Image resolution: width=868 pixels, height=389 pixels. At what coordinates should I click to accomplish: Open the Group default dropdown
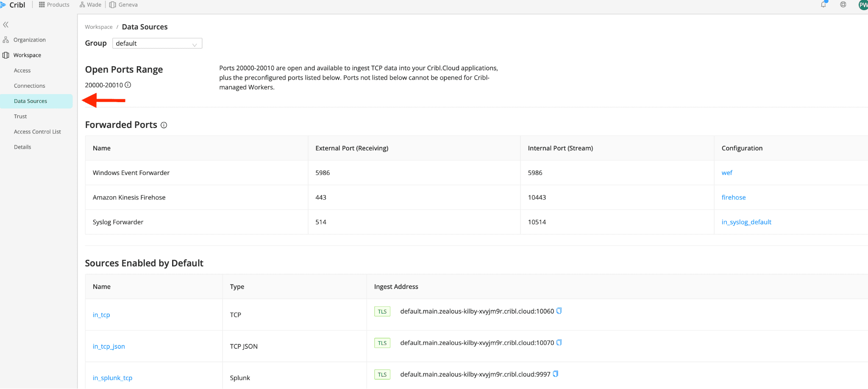point(157,44)
